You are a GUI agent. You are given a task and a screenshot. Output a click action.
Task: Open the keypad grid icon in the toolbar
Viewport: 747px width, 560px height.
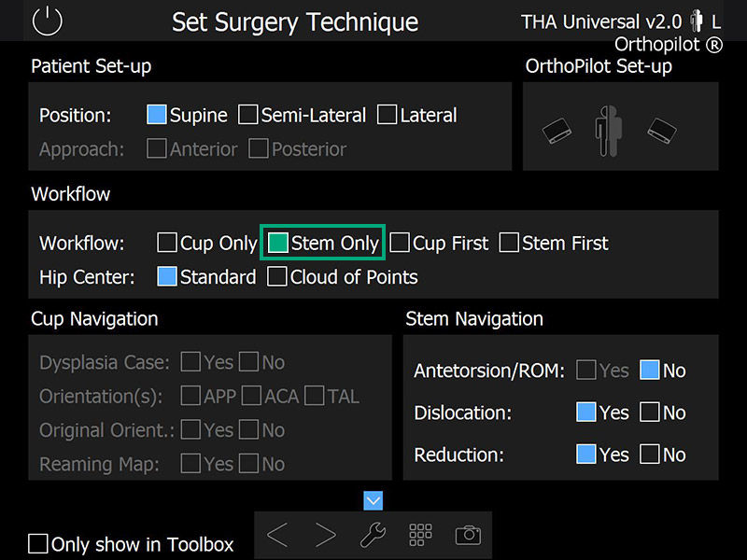(420, 534)
